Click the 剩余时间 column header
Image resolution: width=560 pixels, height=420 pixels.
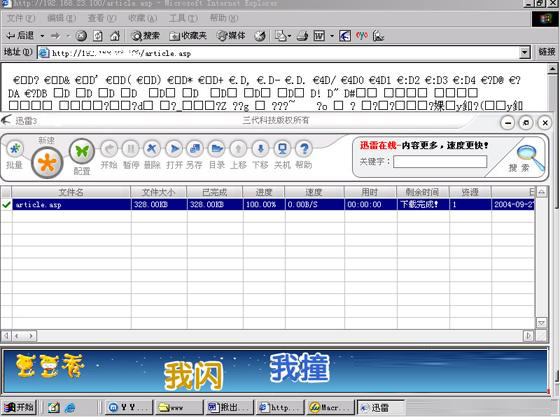[422, 192]
